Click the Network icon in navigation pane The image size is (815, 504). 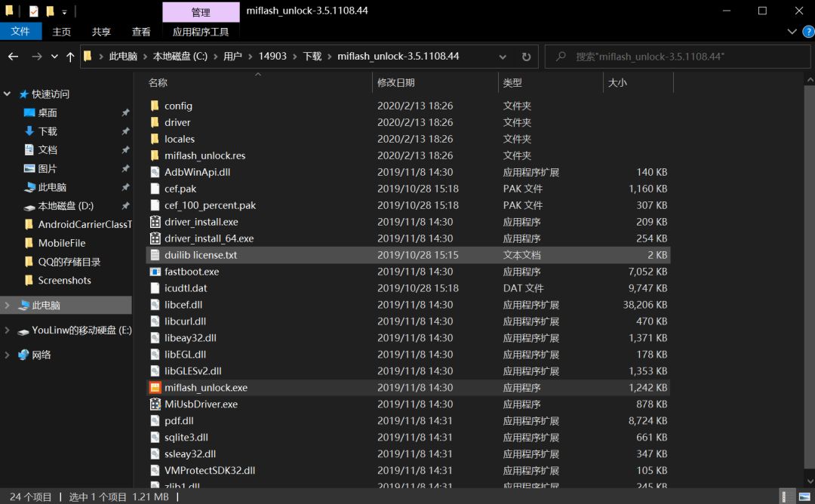click(23, 355)
